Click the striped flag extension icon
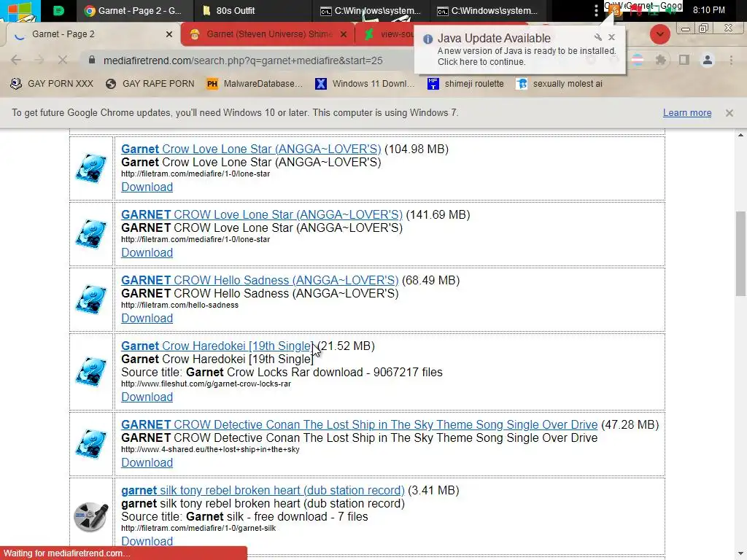Image resolution: width=747 pixels, height=560 pixels. [x=638, y=60]
